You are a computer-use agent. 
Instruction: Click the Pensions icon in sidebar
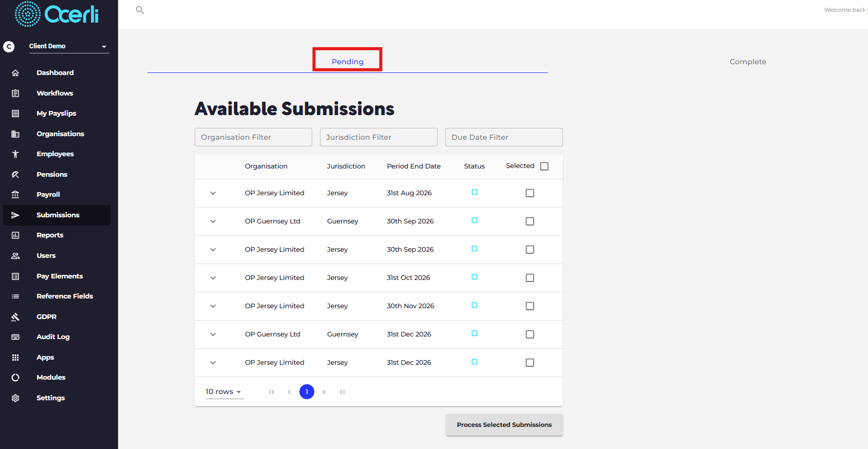15,175
